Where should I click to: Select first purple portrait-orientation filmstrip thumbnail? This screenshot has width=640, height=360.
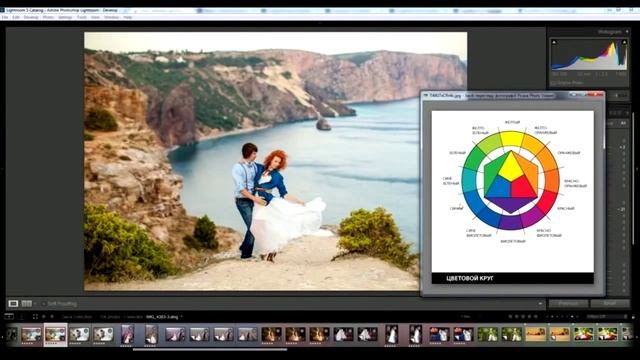coord(127,334)
